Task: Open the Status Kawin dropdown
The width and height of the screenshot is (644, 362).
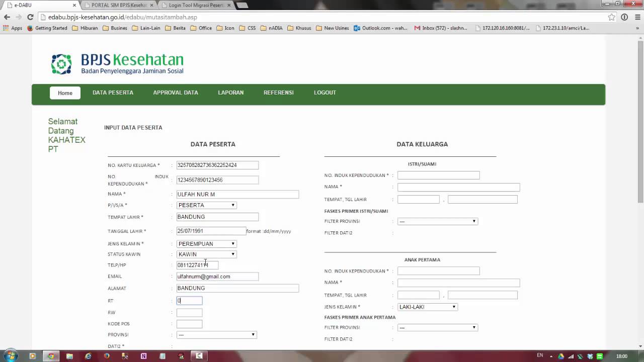Action: click(206, 254)
